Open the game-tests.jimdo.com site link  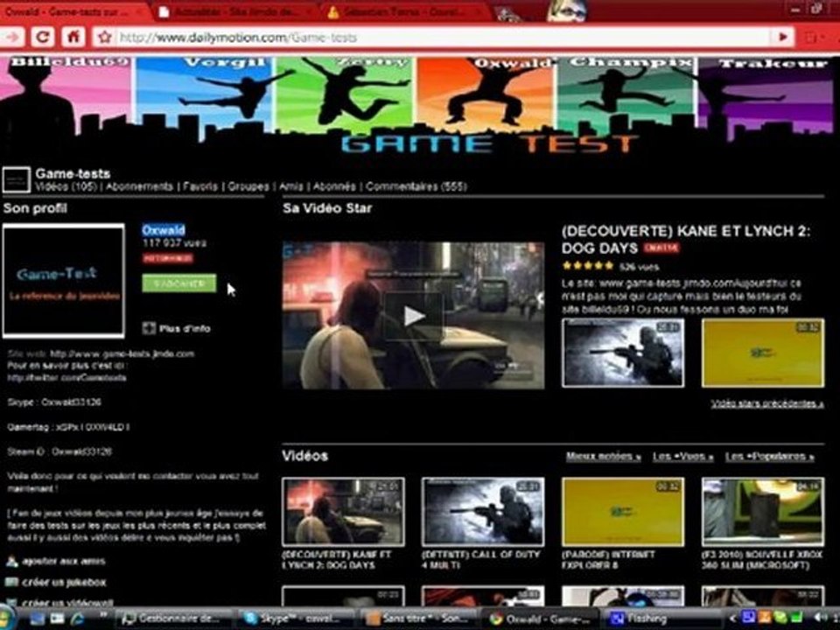(x=122, y=353)
